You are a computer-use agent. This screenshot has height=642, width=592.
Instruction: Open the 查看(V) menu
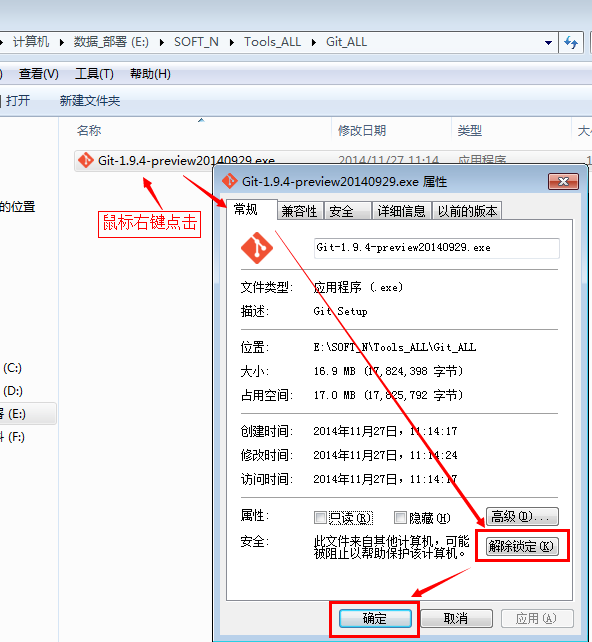(38, 74)
